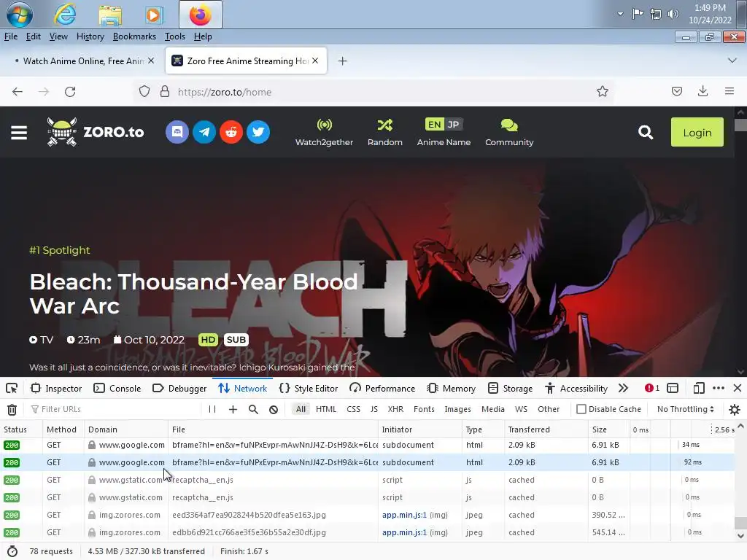The height and width of the screenshot is (560, 747).
Task: Open devtools more options ellipsis
Action: 719,389
